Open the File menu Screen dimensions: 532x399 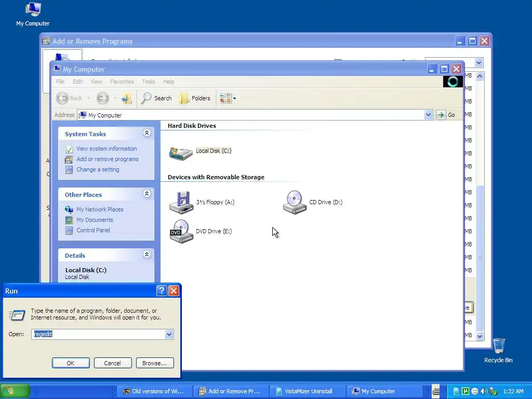pyautogui.click(x=60, y=82)
